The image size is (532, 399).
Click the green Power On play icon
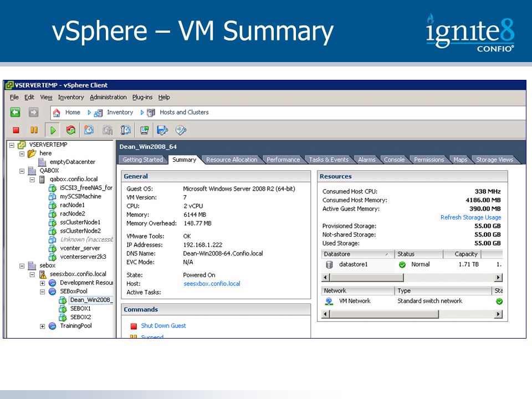(53, 130)
